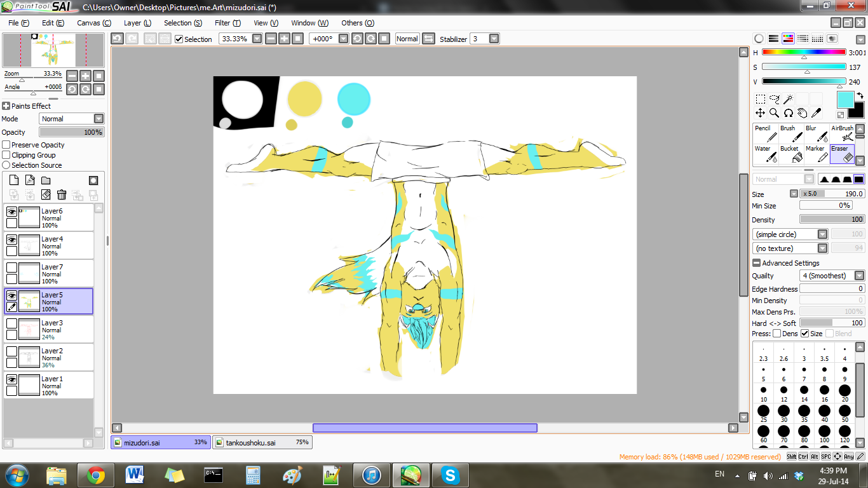This screenshot has width=868, height=488.
Task: Expand the Paints Effect section
Action: pos(6,106)
